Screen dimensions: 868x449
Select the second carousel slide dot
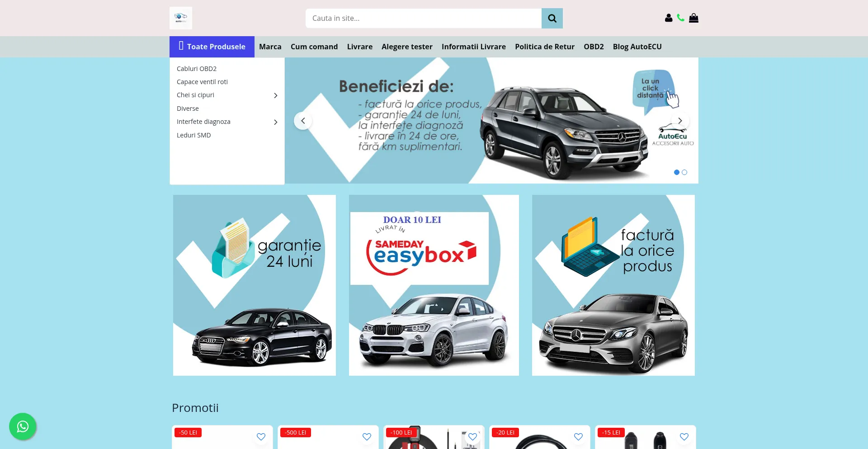click(684, 172)
